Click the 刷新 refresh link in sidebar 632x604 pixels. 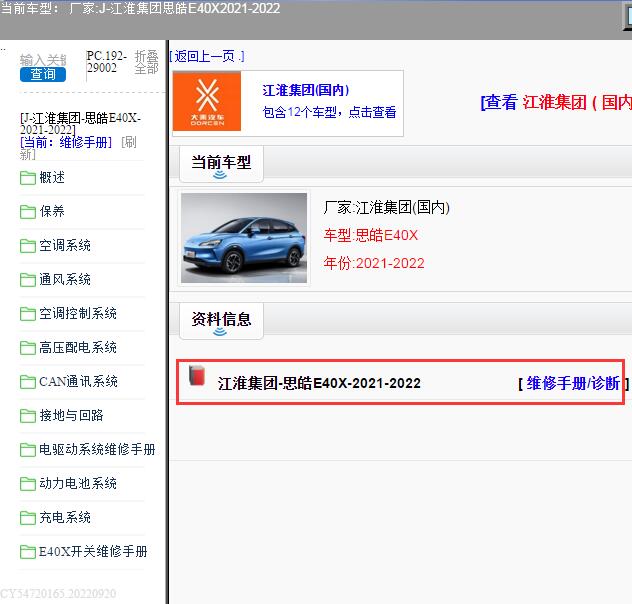click(128, 142)
